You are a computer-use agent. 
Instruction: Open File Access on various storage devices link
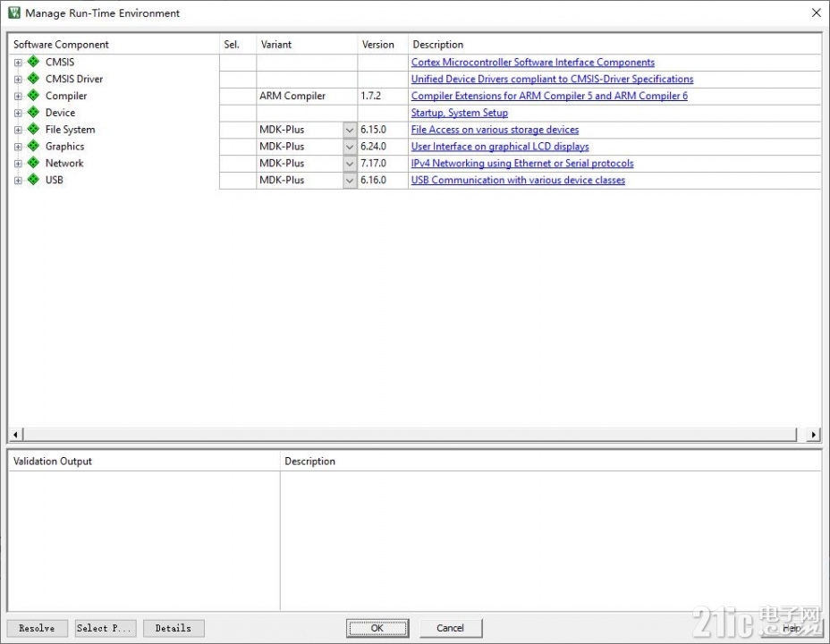pyautogui.click(x=495, y=130)
